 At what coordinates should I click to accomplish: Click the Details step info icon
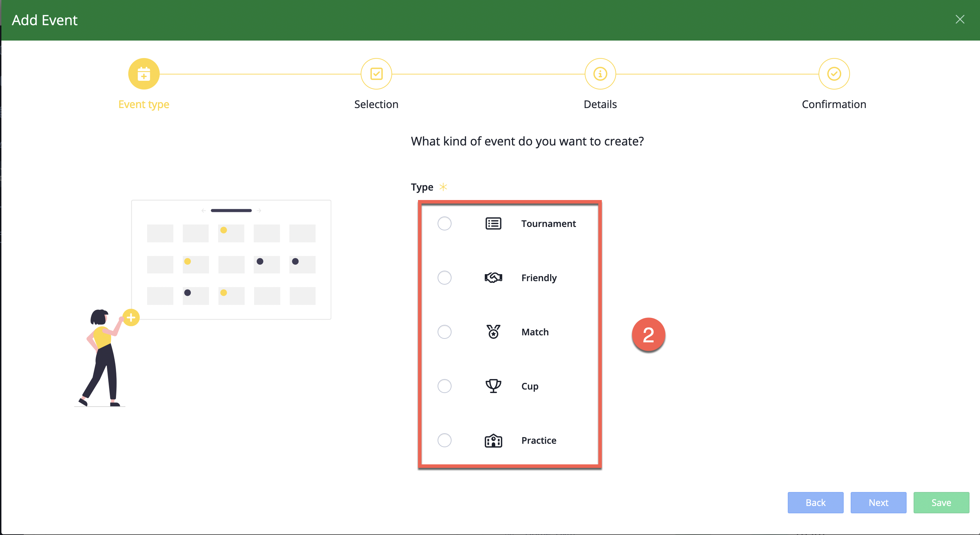[600, 74]
